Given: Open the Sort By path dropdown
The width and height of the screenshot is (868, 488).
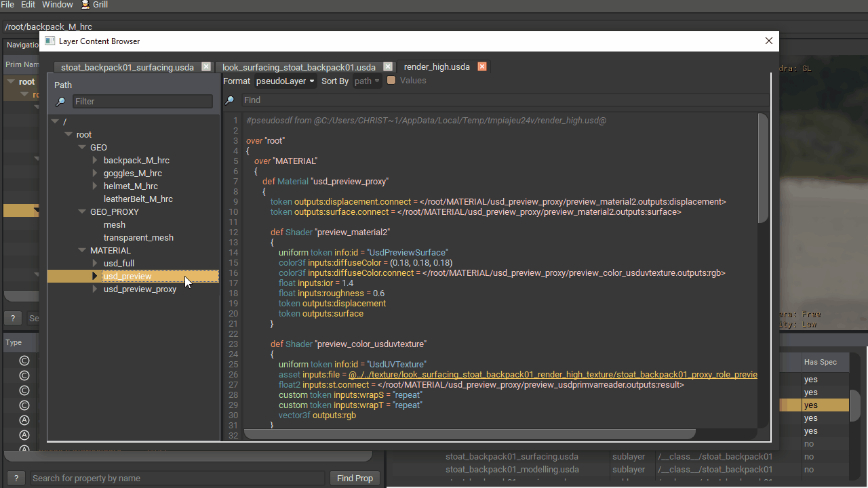Looking at the screenshot, I should (366, 81).
